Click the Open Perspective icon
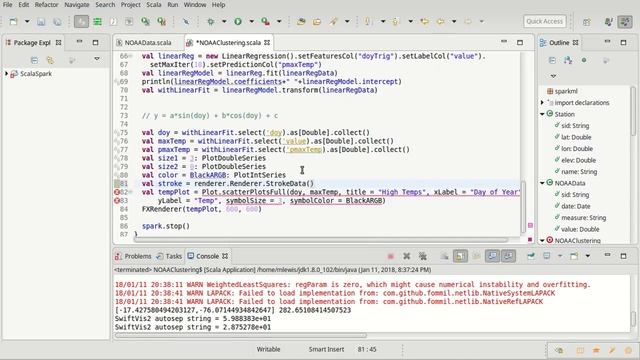 point(587,22)
